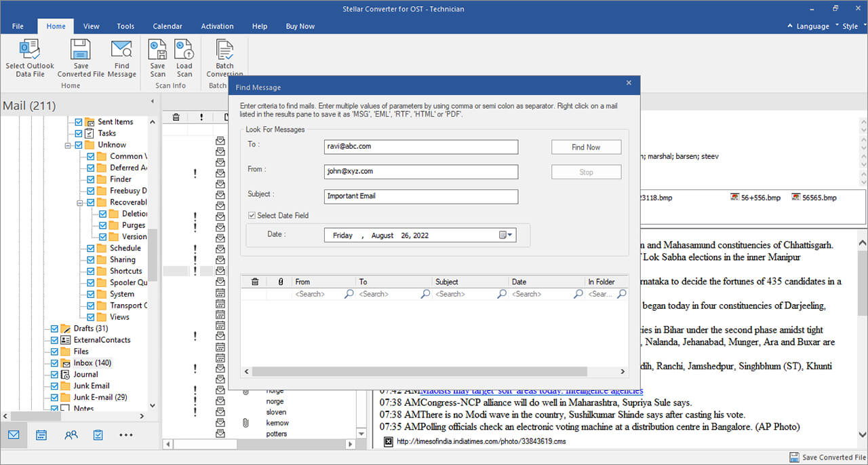Viewport: 868px width, 465px height.
Task: Open the File menu
Action: [18, 26]
